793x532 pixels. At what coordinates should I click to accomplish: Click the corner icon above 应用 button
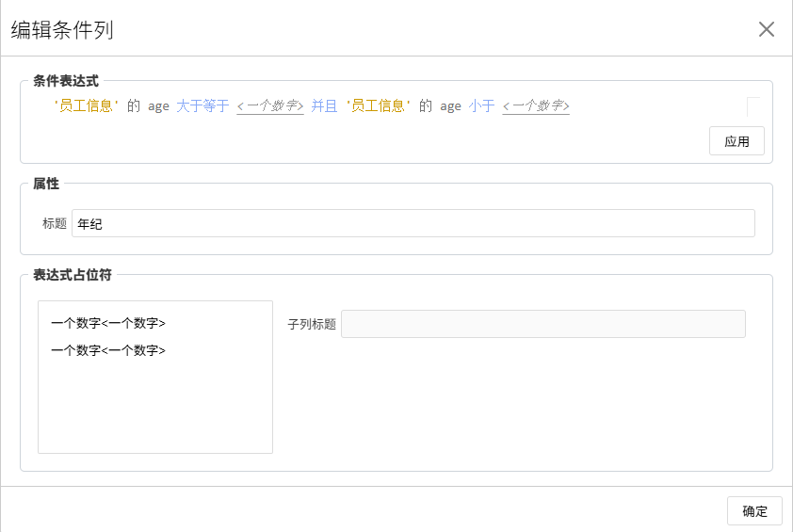(753, 105)
